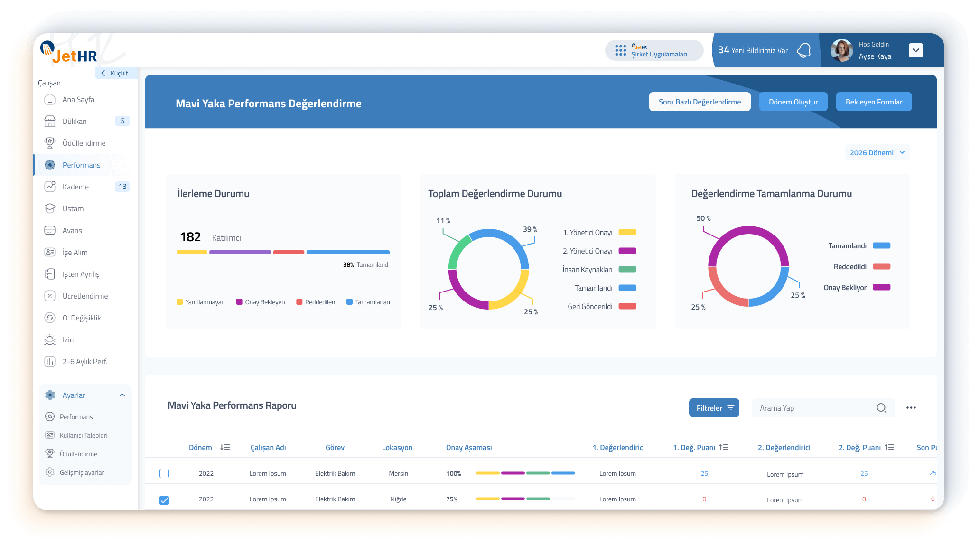Click the Dükkan shop icon in sidebar
The height and width of the screenshot is (546, 980).
[x=50, y=121]
